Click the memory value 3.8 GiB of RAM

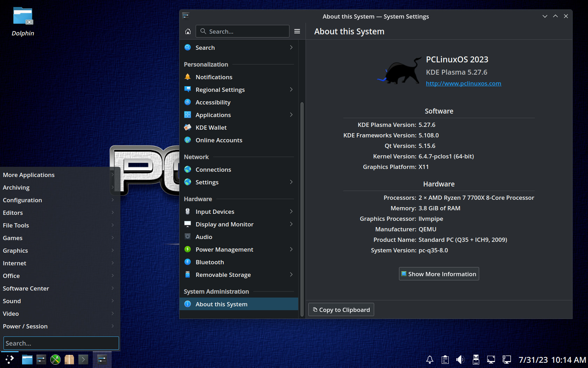[439, 208]
